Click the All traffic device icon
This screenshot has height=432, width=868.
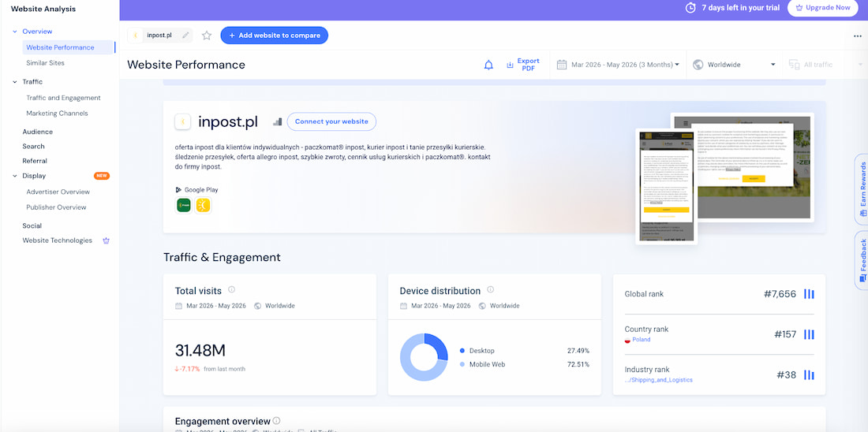794,65
